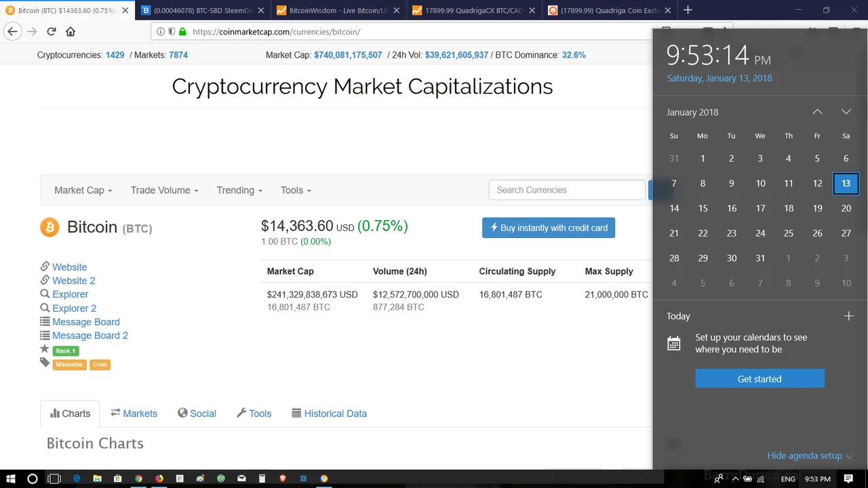Launch Firefox from the taskbar
This screenshot has width=868, height=488.
(x=159, y=479)
